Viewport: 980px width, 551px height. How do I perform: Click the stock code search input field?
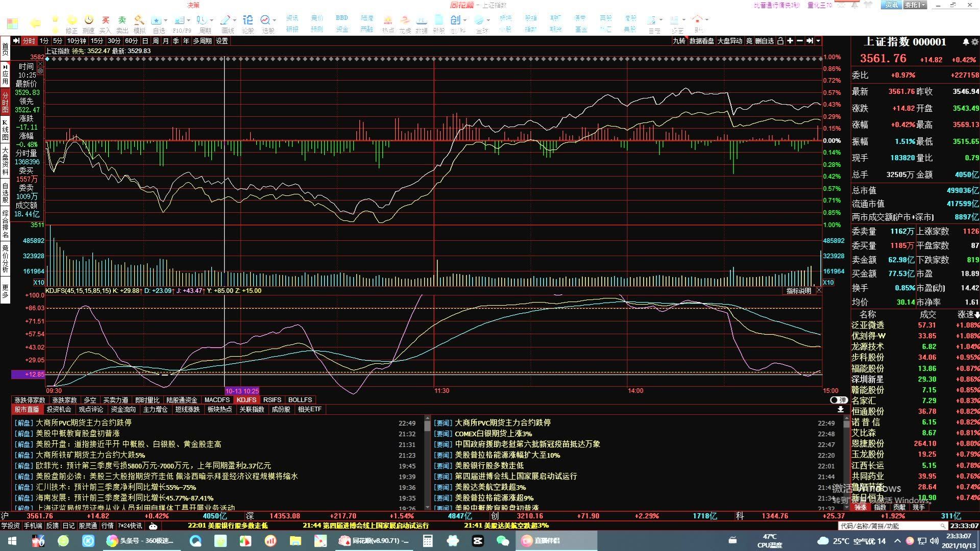(888, 526)
